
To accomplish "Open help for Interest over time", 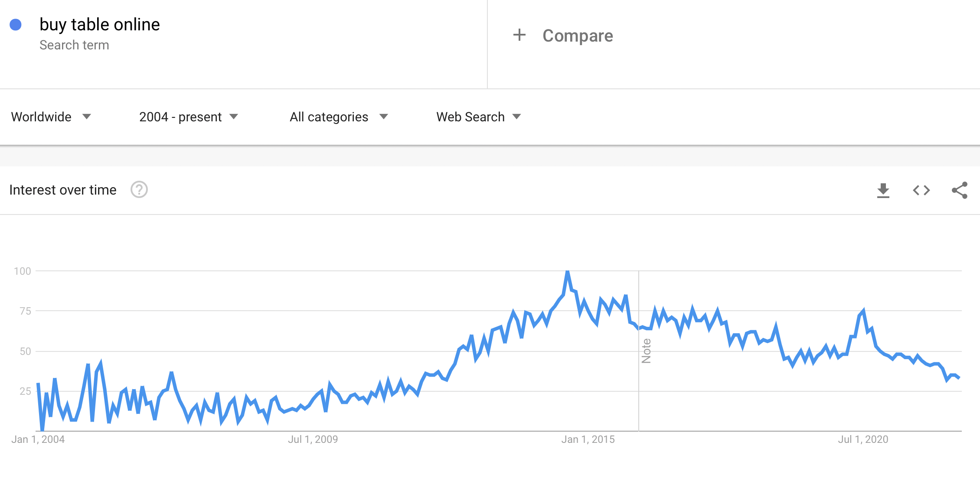I will [139, 190].
